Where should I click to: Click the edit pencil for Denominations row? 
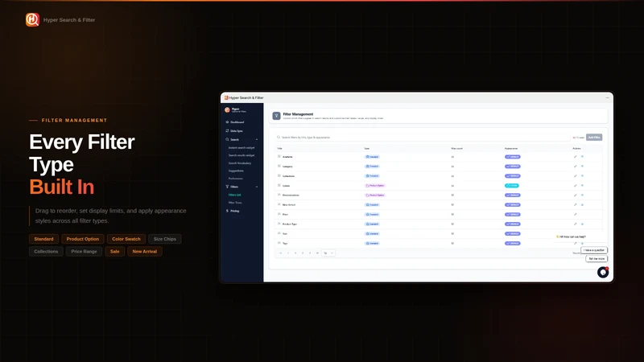pos(575,195)
